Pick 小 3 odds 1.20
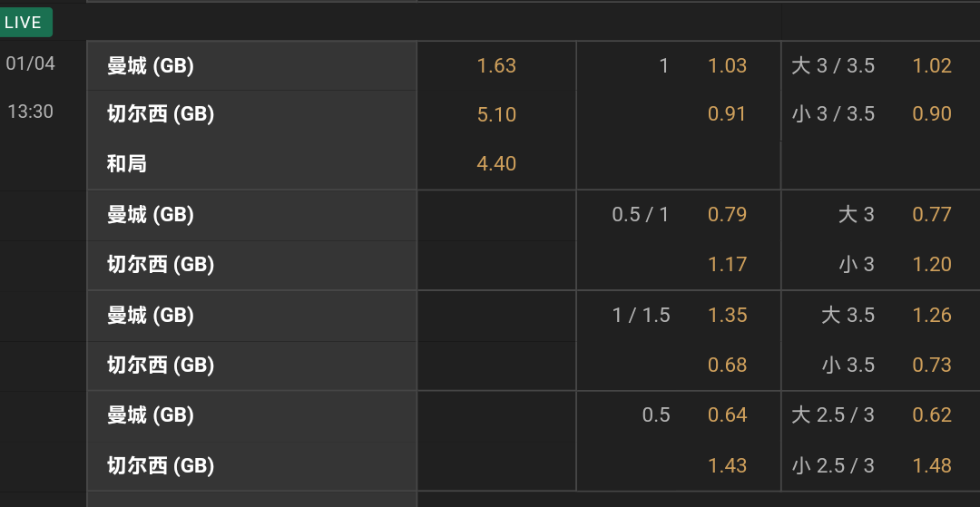The width and height of the screenshot is (980, 507). click(x=932, y=265)
